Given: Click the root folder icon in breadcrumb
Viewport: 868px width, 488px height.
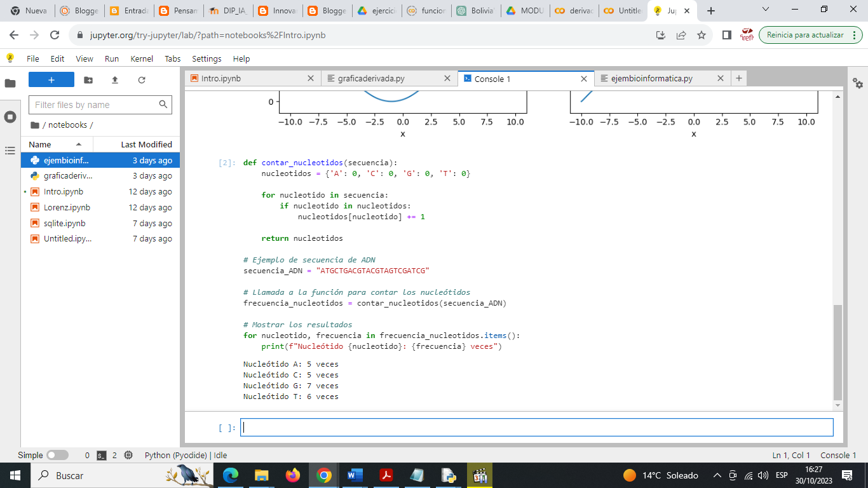Looking at the screenshot, I should pyautogui.click(x=35, y=125).
